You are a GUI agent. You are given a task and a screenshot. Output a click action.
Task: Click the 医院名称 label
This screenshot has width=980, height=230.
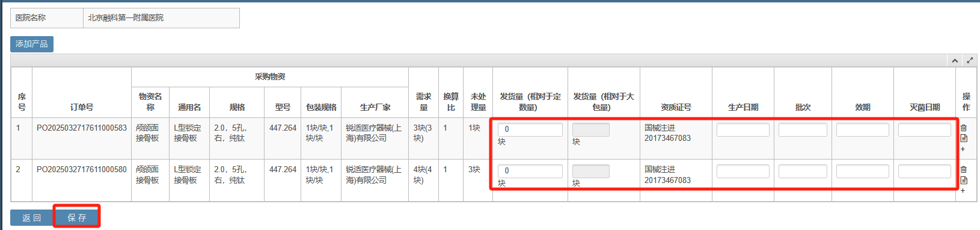click(x=31, y=17)
